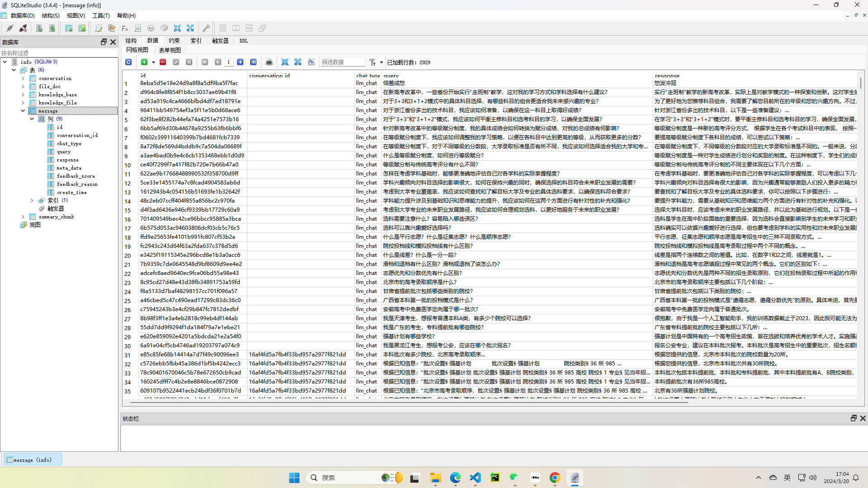
Task: Open the 数据库(D) menu
Action: coord(23,15)
